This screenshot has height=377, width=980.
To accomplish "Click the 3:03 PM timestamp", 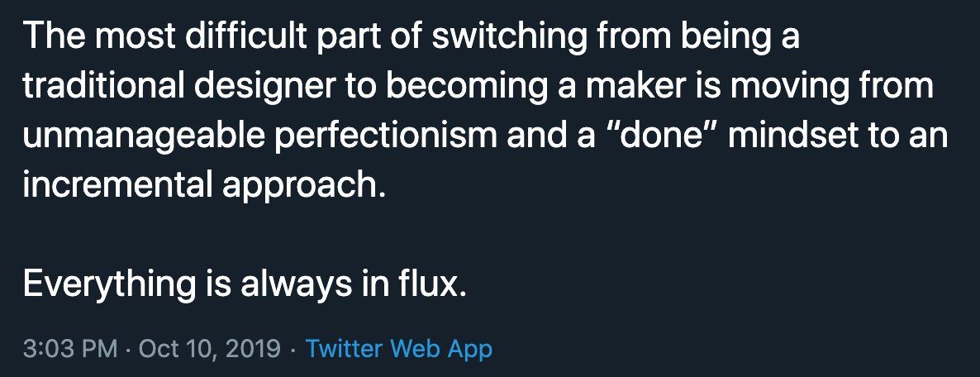I will 70,348.
